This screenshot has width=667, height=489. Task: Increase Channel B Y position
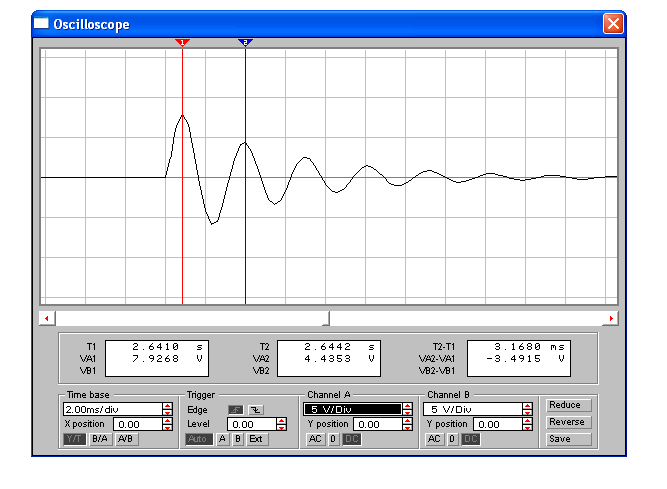(527, 421)
